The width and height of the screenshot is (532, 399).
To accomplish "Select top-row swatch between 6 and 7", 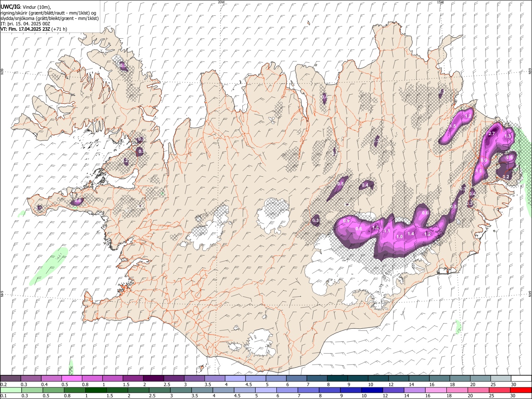I will (296, 378).
